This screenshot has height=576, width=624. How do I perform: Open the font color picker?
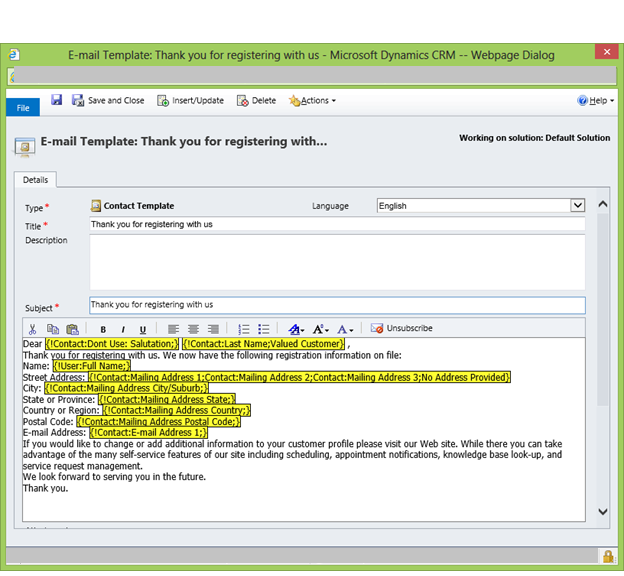(345, 329)
